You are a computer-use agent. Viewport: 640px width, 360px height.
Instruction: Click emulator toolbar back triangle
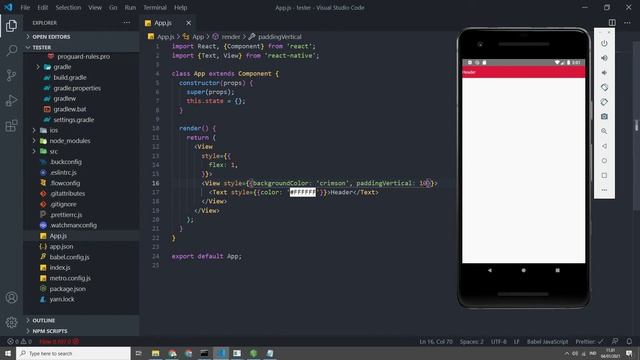[x=604, y=146]
